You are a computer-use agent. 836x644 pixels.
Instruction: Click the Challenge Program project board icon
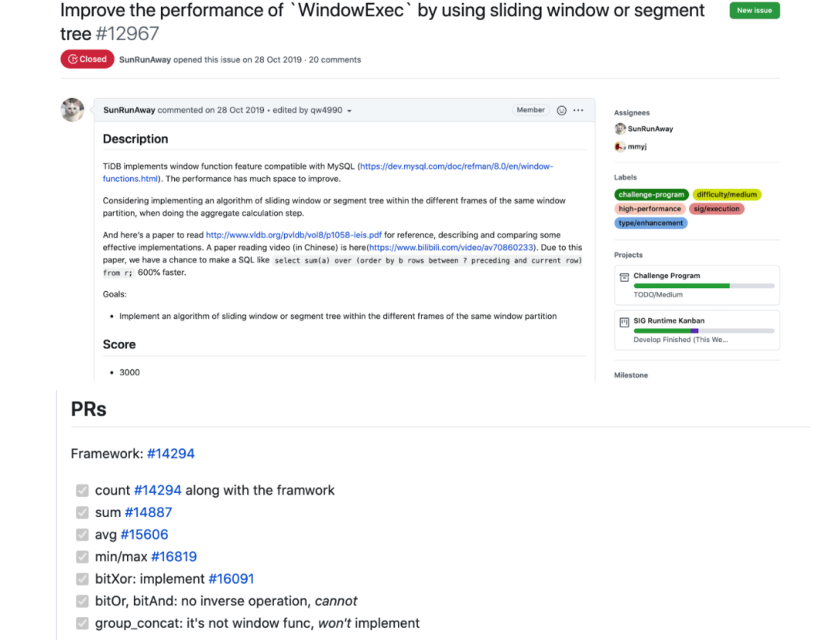pos(624,277)
